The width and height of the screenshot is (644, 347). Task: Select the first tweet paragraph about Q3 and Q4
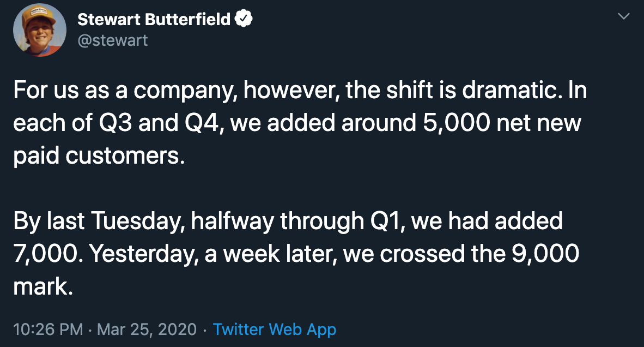point(300,123)
